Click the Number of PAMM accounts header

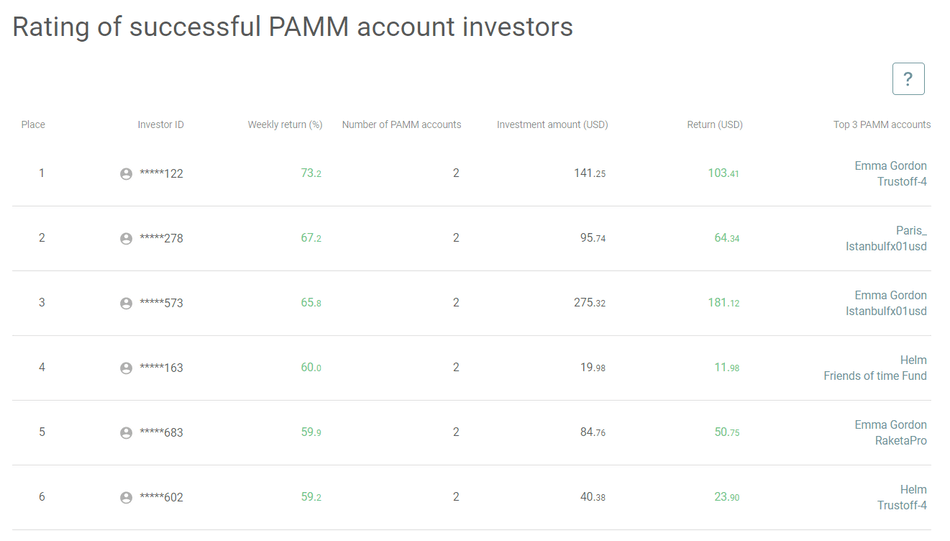(x=401, y=125)
